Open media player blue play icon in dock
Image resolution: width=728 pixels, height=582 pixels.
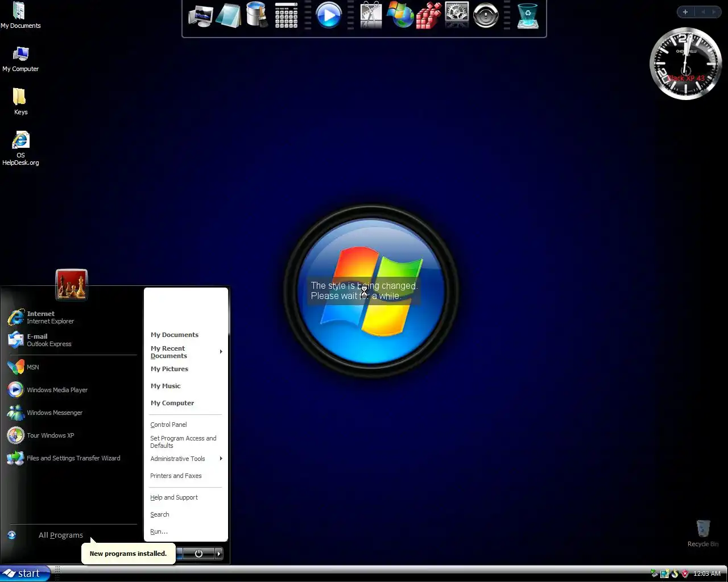tap(328, 15)
